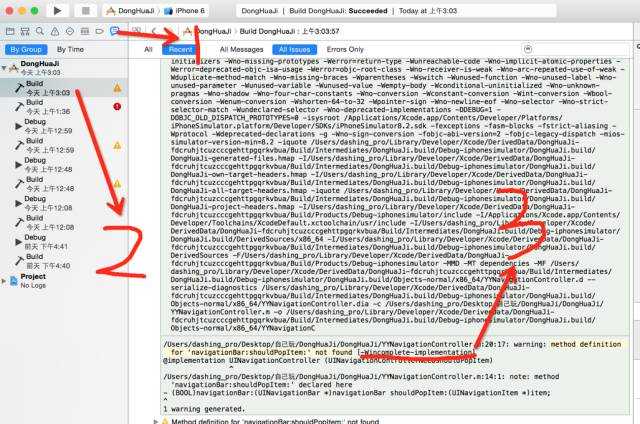Screen dimensions: 640x424
Task: Select the Debug log from 上午12:59
Action: point(63,126)
